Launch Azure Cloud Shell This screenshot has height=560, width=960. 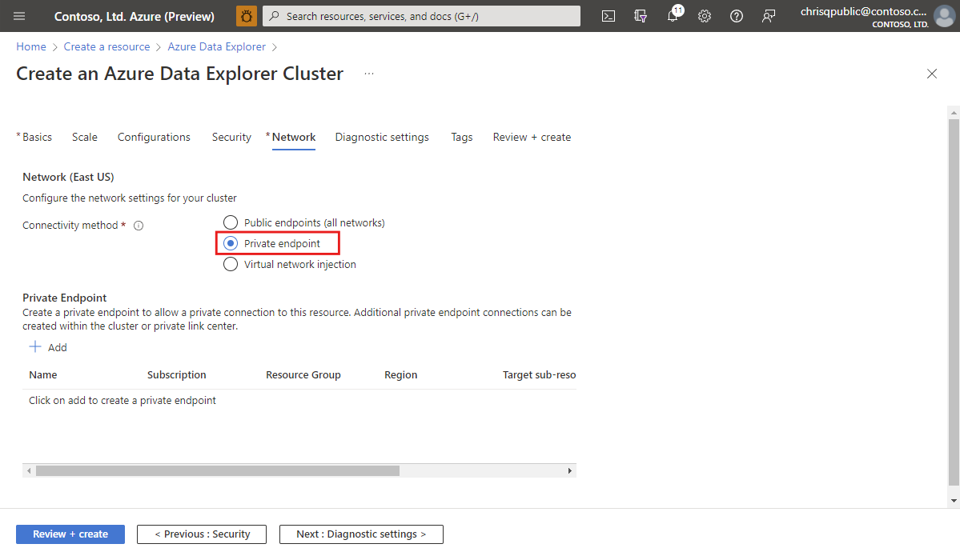[x=608, y=16]
